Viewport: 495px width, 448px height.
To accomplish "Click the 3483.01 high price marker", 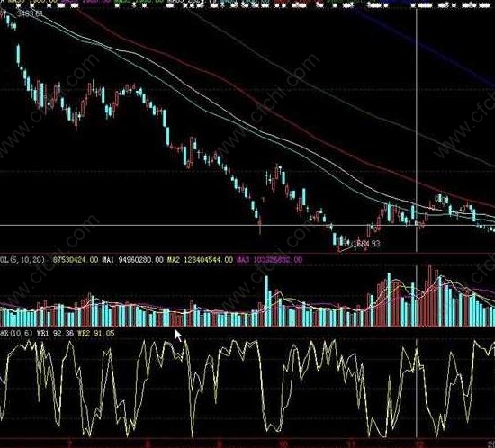I will click(30, 13).
